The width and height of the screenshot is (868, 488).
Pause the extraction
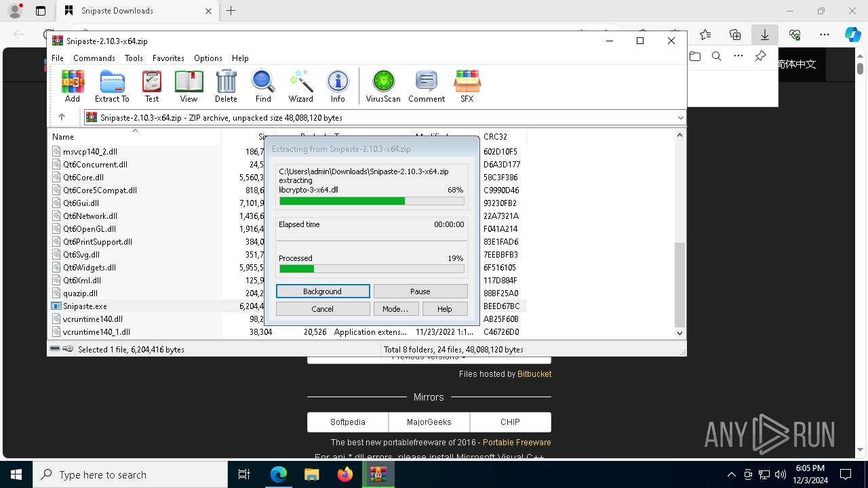[420, 291]
